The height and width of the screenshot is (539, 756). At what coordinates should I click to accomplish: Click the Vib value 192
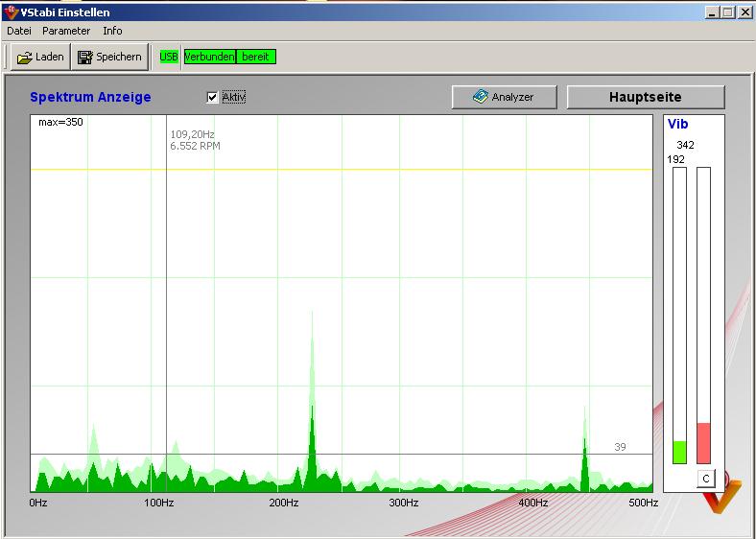coord(676,159)
